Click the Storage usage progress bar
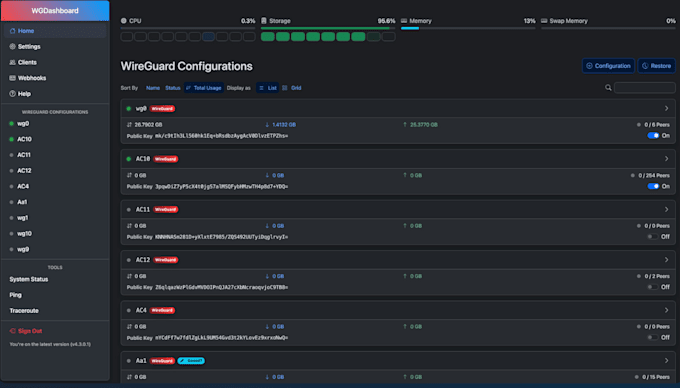The width and height of the screenshot is (680, 388). coord(328,28)
